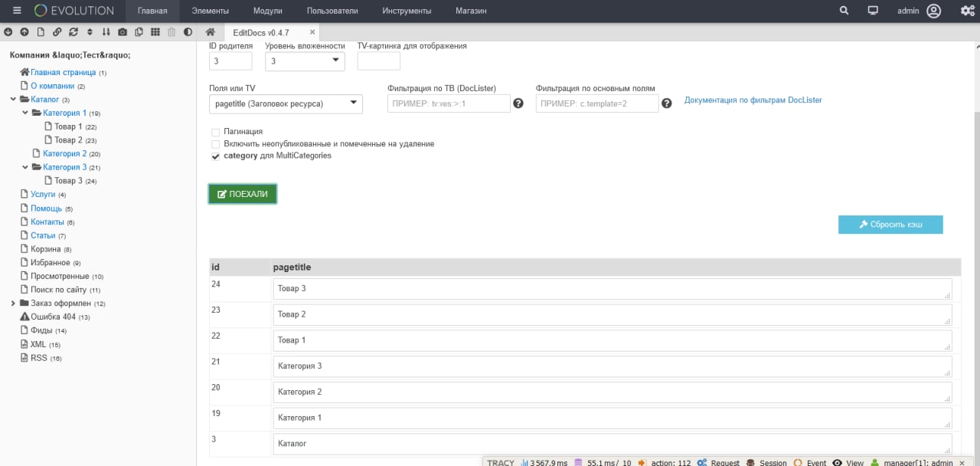
Task: Click the collapse tree up-arrow icon
Action: tap(24, 32)
